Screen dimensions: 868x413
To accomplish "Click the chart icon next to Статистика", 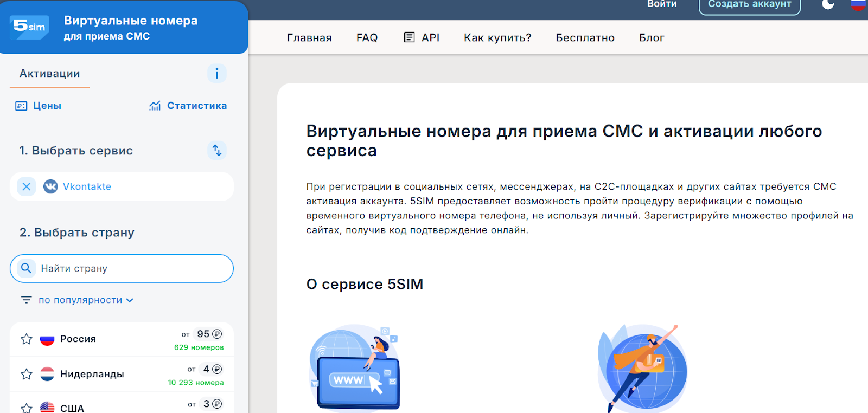I will tap(155, 106).
